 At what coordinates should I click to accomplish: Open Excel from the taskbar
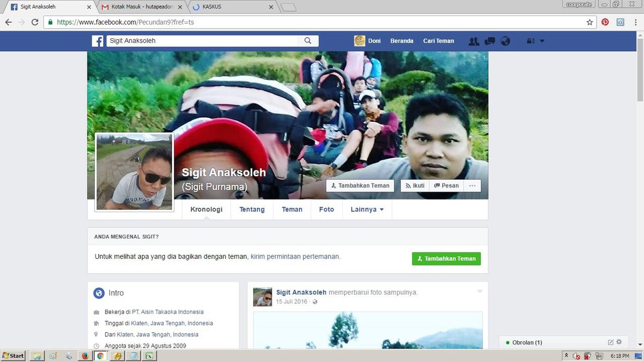point(149,356)
